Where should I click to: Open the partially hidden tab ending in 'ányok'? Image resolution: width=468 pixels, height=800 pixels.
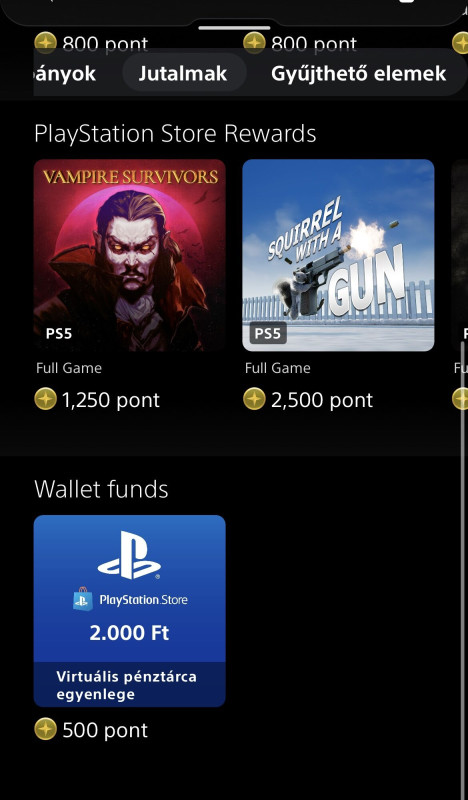click(64, 73)
